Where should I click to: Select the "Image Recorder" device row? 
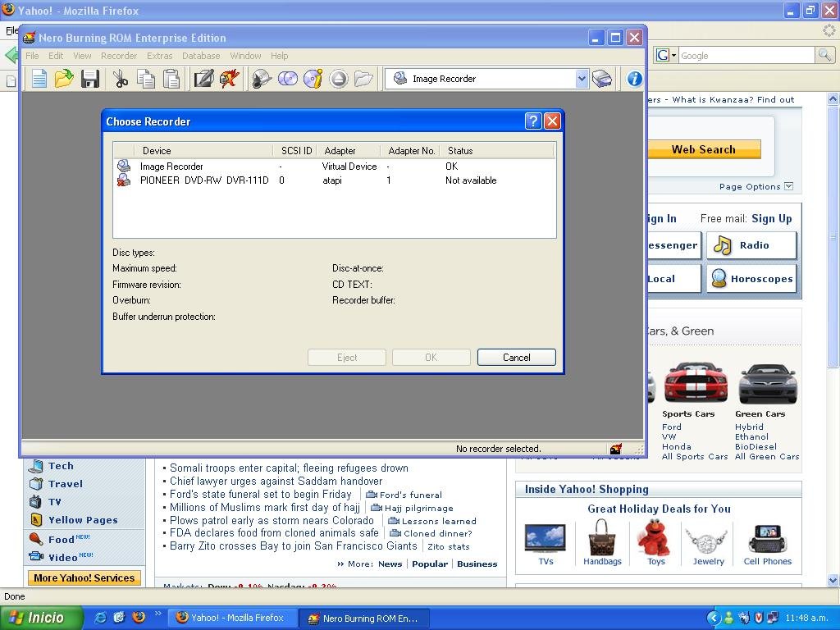[x=335, y=166]
